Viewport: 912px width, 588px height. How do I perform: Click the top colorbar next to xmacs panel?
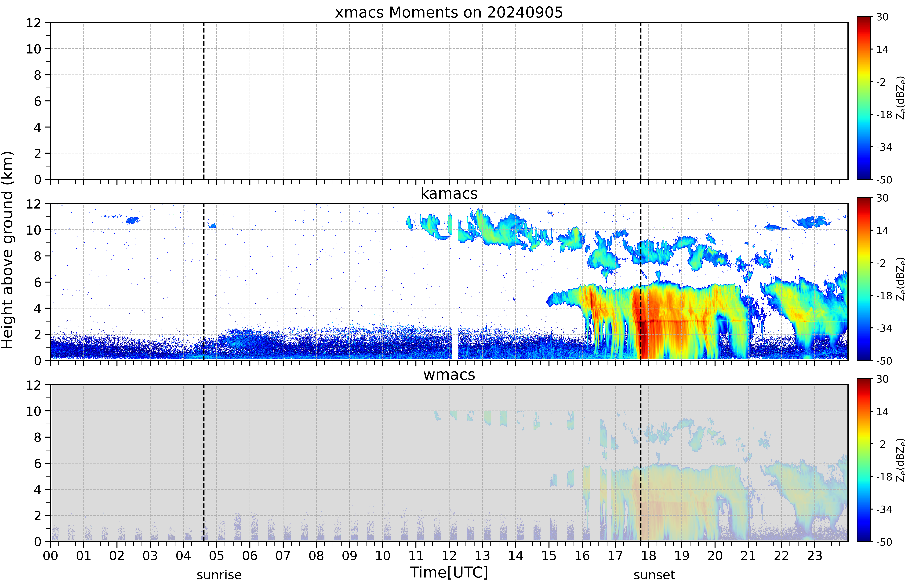864,98
